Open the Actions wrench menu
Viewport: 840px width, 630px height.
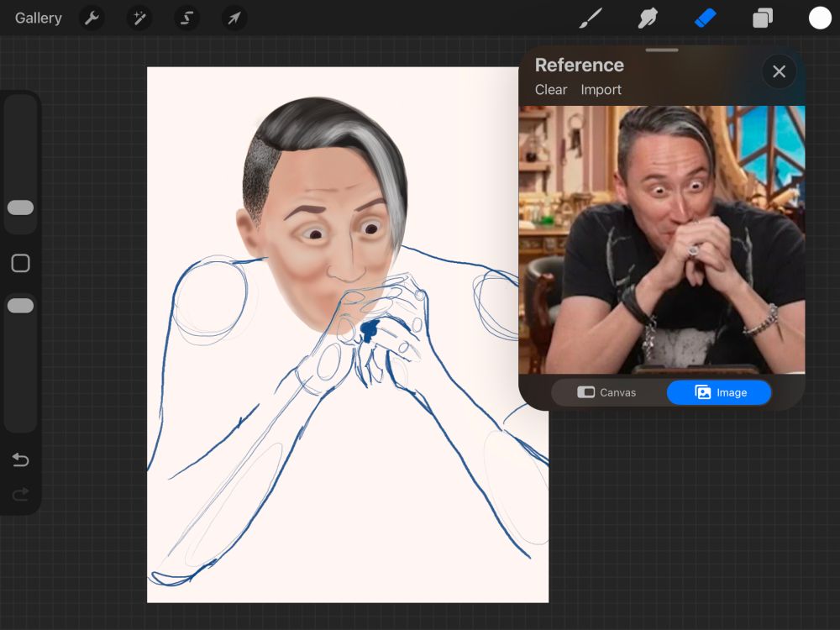(92, 18)
